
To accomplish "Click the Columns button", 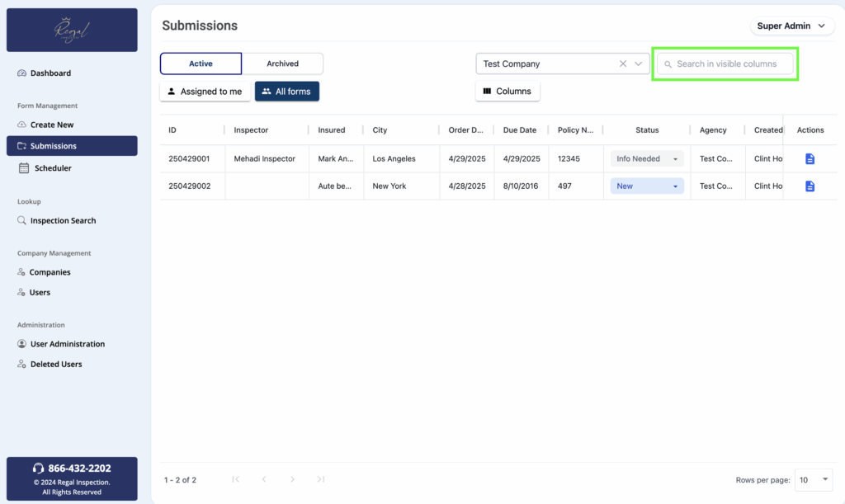I will click(x=507, y=92).
